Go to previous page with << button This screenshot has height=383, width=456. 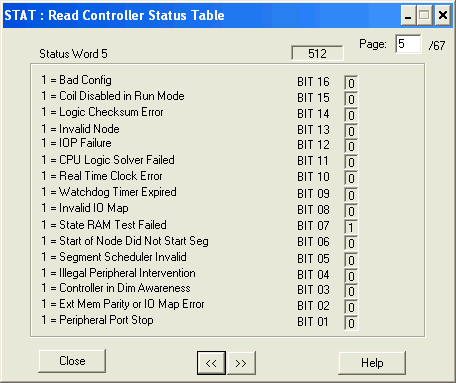[x=211, y=363]
